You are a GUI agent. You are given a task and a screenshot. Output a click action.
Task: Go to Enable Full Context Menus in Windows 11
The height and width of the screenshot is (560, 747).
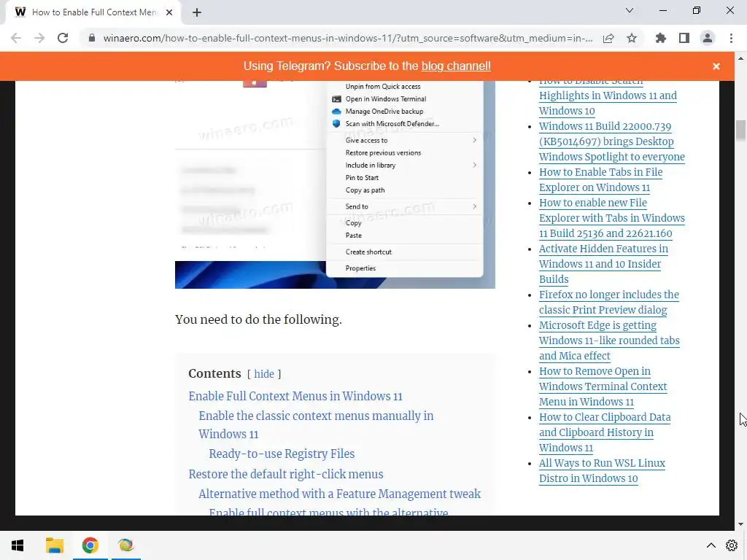point(295,396)
